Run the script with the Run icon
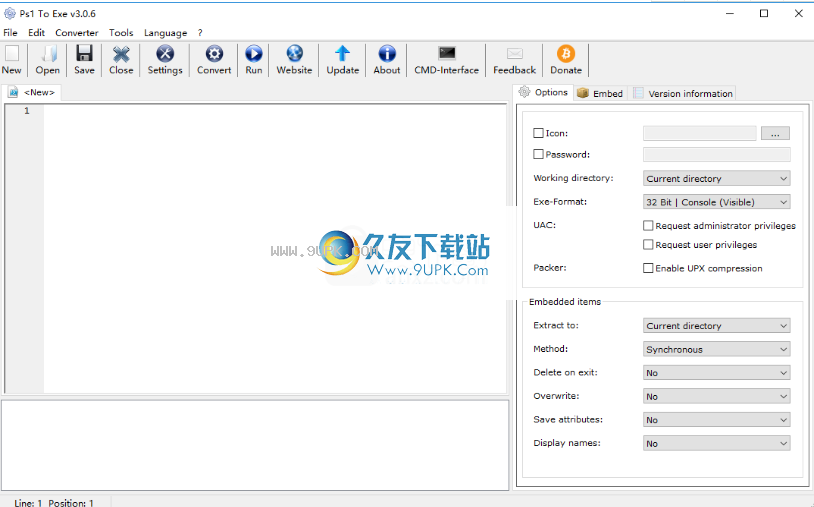Screen dimensions: 814x507 coord(254,53)
